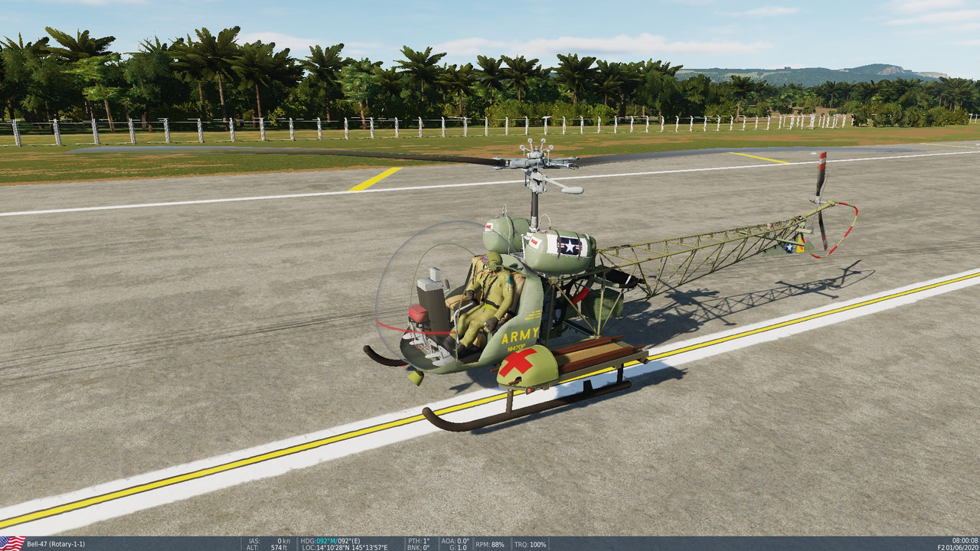Click the star roundel on the fuel tank
Viewport: 980px width, 551px height.
[x=569, y=246]
